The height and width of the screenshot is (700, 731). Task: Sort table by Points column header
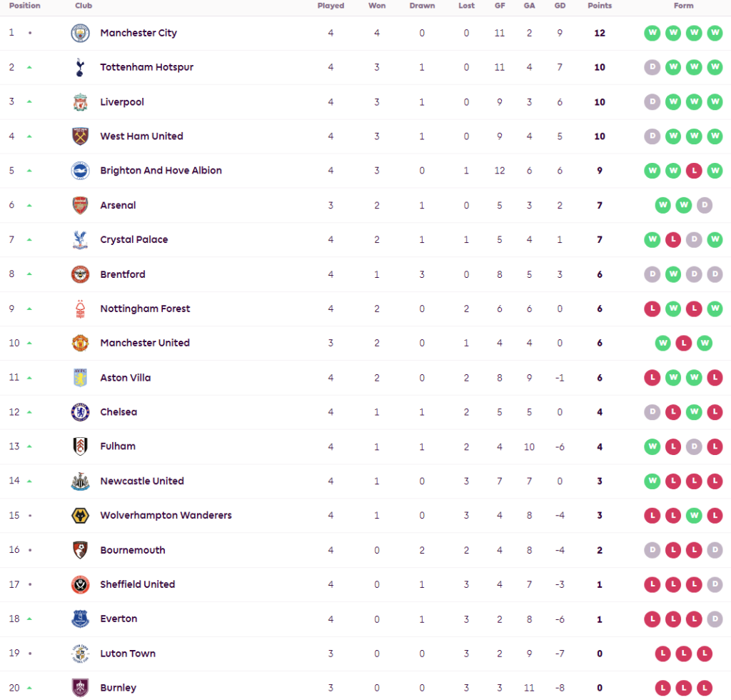pos(600,6)
